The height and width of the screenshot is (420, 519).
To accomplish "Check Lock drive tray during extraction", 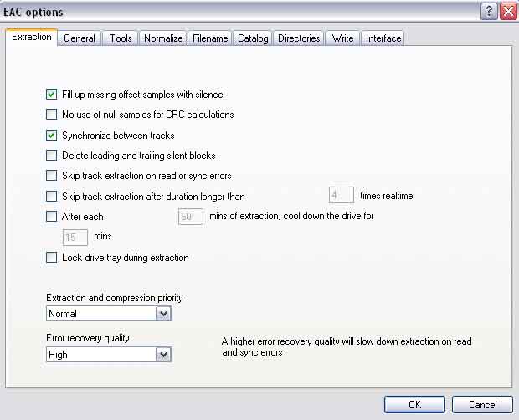I will click(51, 258).
